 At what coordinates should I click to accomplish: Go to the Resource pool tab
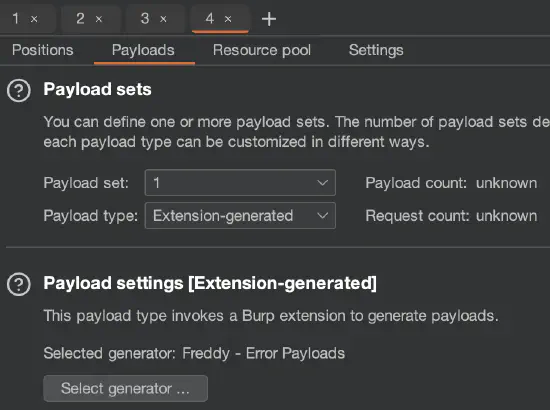click(x=262, y=50)
